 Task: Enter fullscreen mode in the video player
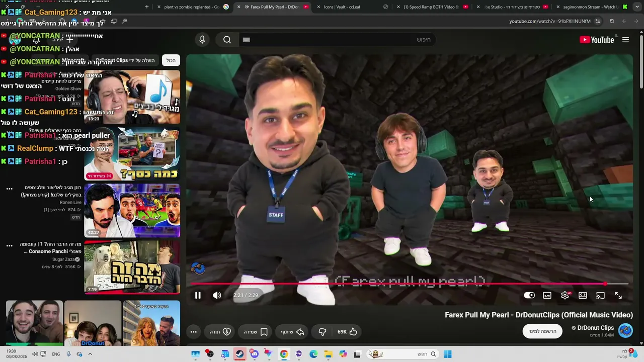[618, 296]
